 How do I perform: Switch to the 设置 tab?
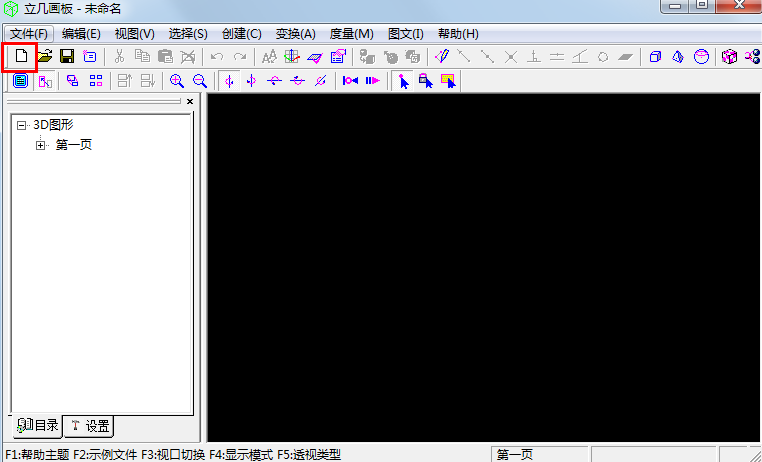pos(90,426)
